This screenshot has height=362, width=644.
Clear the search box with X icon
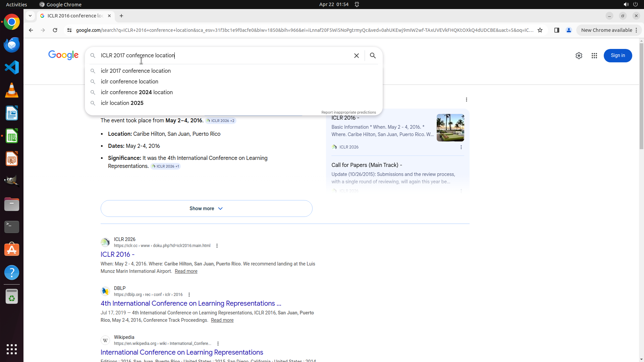[357, 56]
